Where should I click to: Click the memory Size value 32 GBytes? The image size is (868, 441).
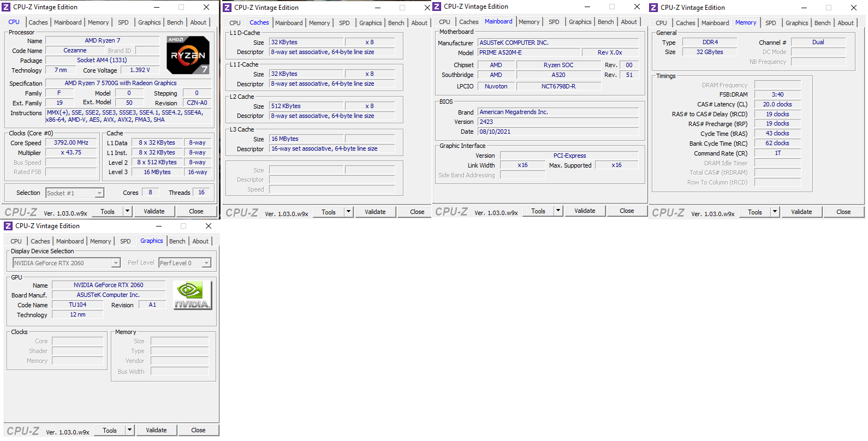coord(710,52)
